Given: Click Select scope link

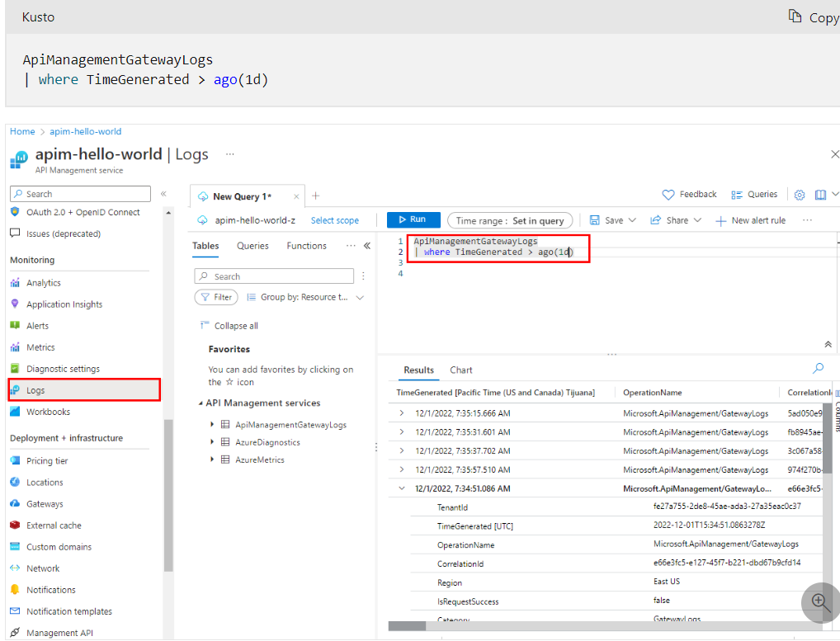Looking at the screenshot, I should (335, 220).
